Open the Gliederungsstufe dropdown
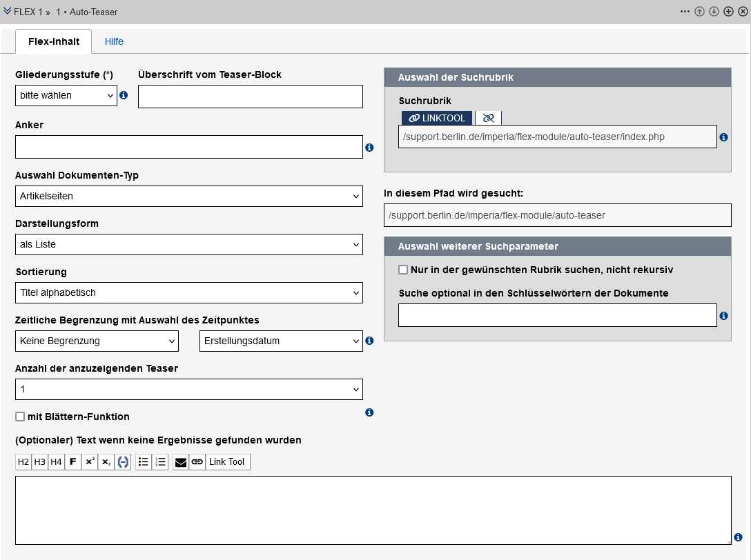 click(66, 96)
